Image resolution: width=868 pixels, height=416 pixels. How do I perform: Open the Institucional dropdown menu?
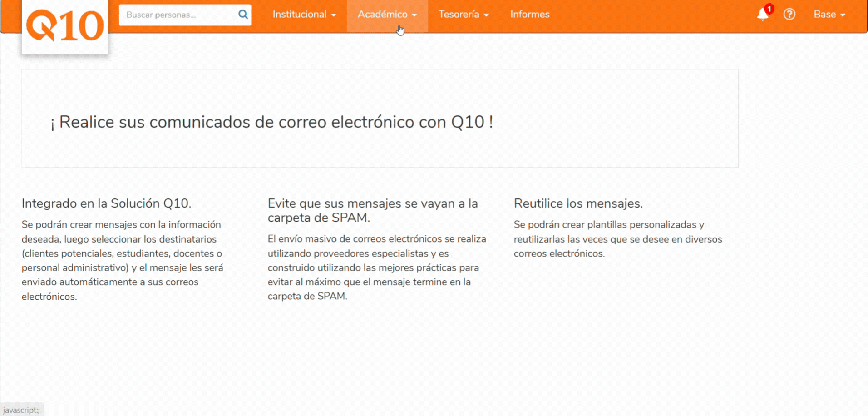point(304,15)
